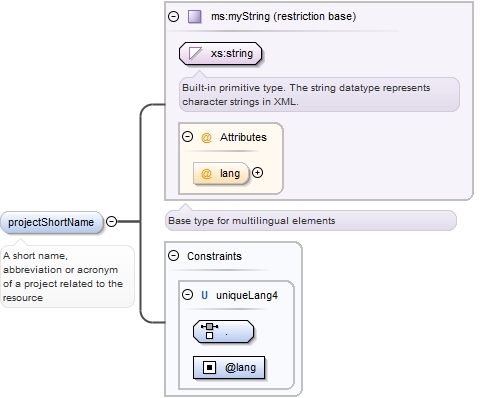Expand the lang attribute plus button
Screen dimensions: 491x398
(x=257, y=173)
